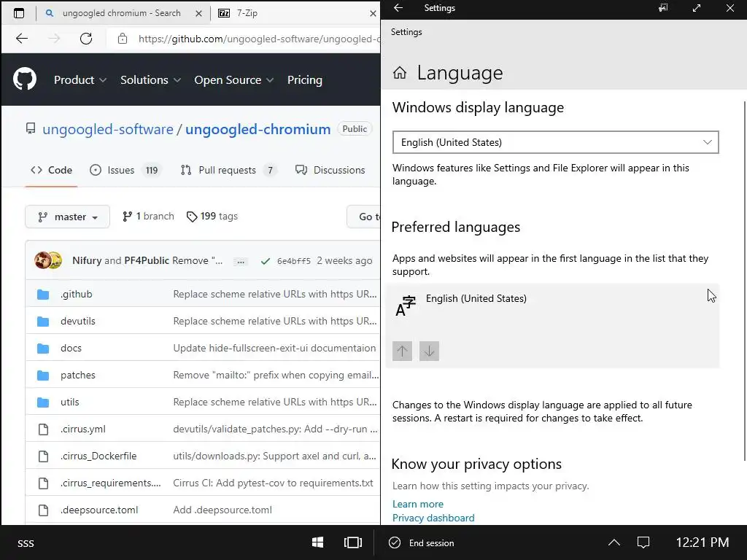Screen dimensions: 747x560
Task: Open the Discussions tab
Action: tap(330, 170)
